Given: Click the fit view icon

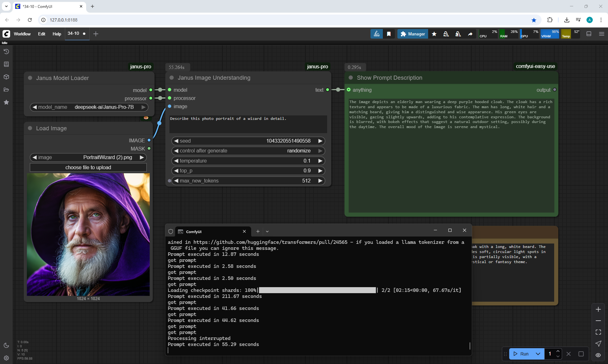Looking at the screenshot, I should [598, 332].
